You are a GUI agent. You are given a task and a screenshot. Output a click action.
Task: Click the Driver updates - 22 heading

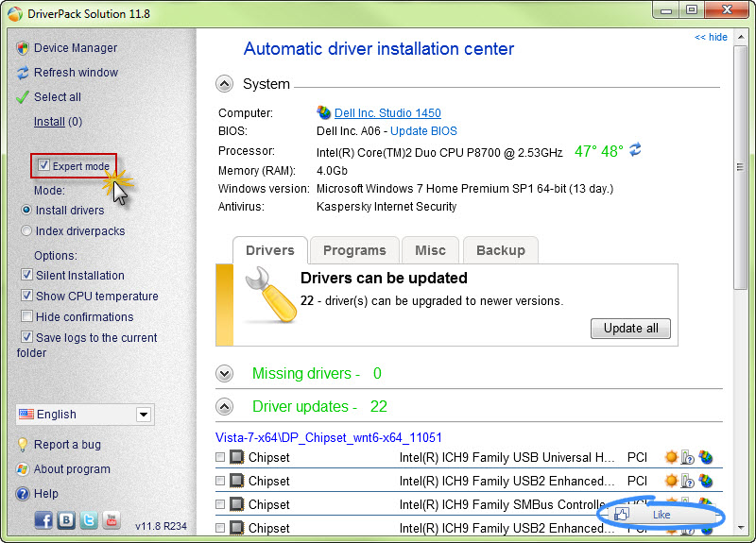[319, 406]
